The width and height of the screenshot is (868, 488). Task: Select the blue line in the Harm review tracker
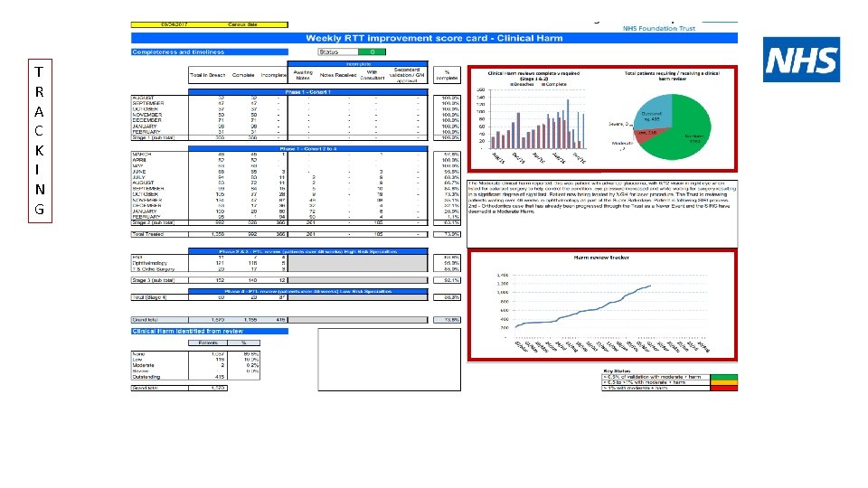click(x=583, y=307)
